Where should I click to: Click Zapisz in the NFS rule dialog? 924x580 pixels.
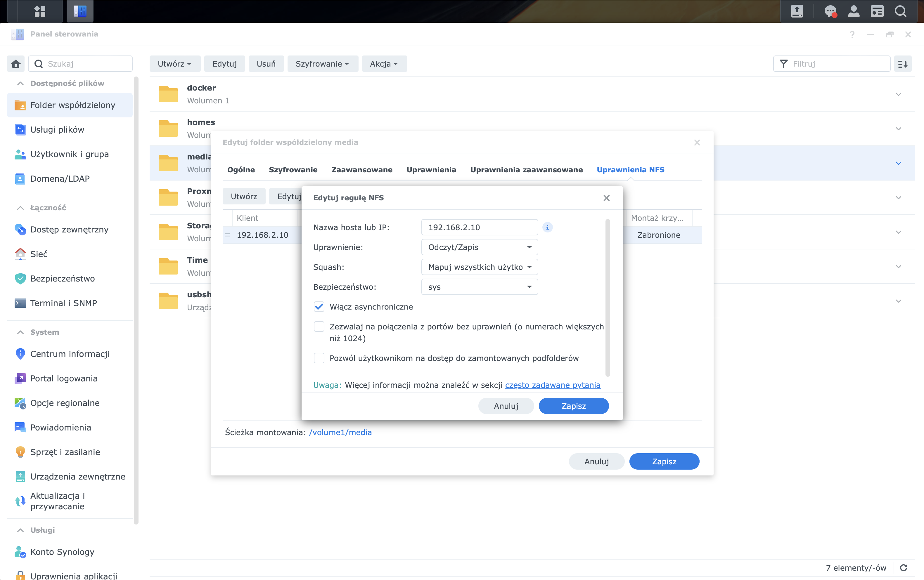coord(574,406)
